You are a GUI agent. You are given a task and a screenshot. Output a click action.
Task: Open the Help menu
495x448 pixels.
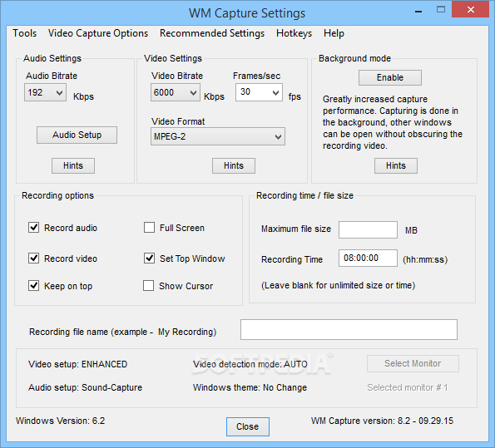coord(334,33)
